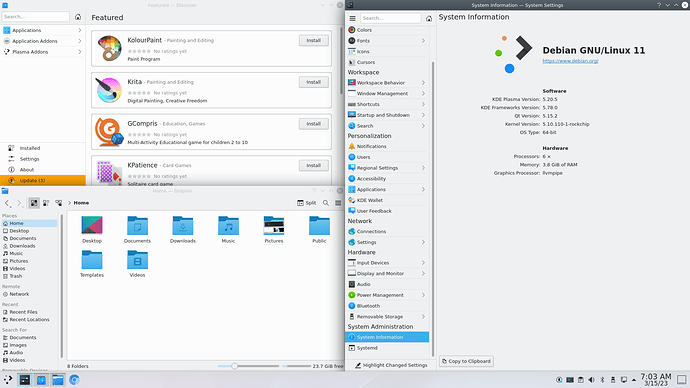The width and height of the screenshot is (690, 388).
Task: Click Highlight Changed Settings button
Action: click(x=391, y=365)
